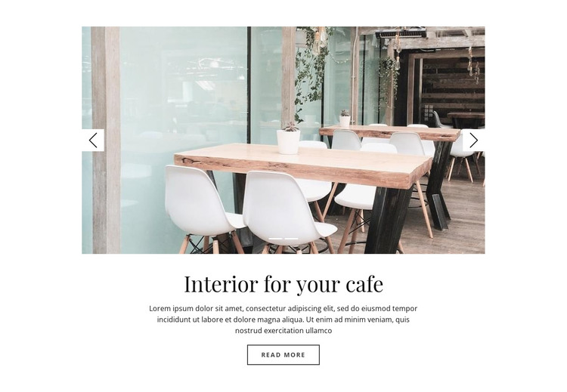The height and width of the screenshot is (392, 567).
Task: Click the white plant pot on front table
Action: [x=288, y=141]
